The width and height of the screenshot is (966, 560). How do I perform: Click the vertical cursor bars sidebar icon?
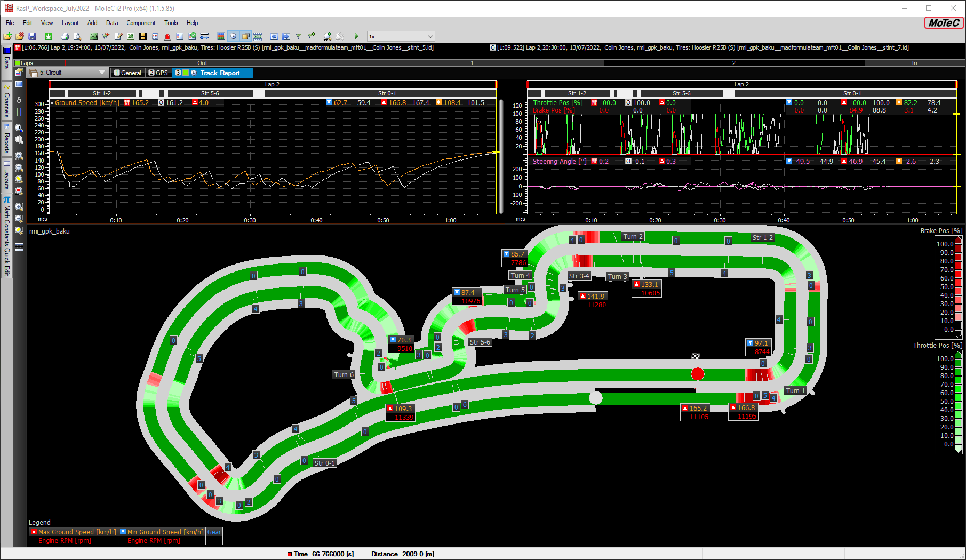click(19, 112)
